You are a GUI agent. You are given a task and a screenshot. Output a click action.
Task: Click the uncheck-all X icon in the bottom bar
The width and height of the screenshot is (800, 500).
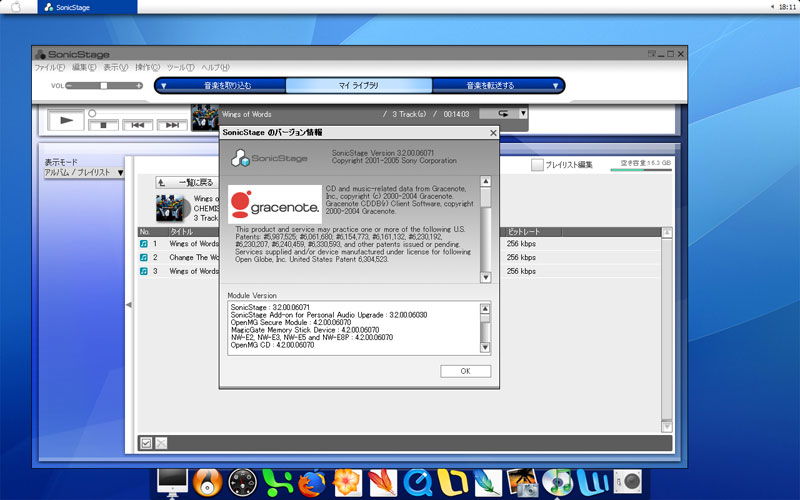click(161, 443)
